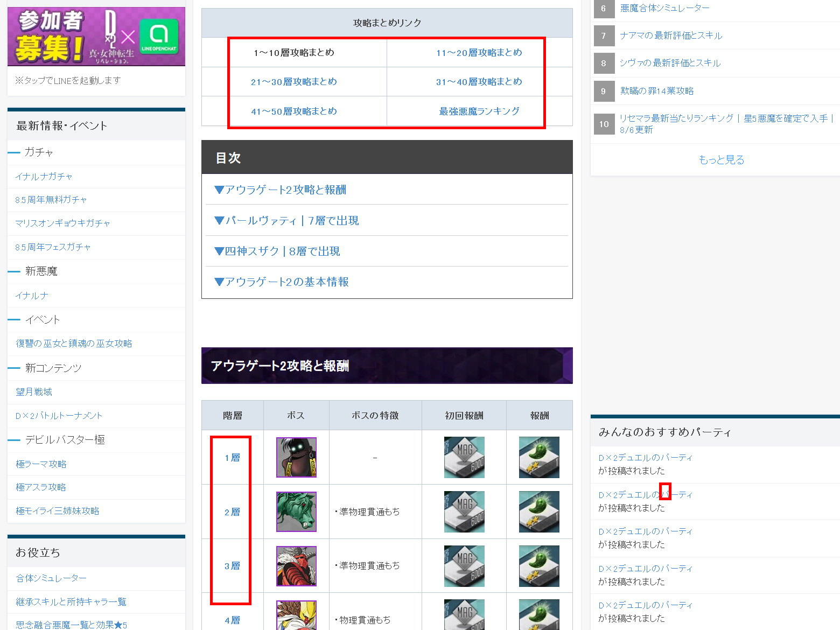Screen dimensions: 840x630
Task: Open the 思念融合悪魔一覧と効果★5 link
Action: click(x=72, y=625)
